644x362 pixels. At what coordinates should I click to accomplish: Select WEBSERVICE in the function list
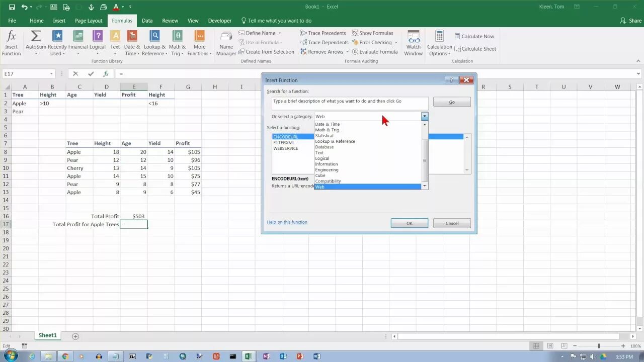pyautogui.click(x=286, y=148)
